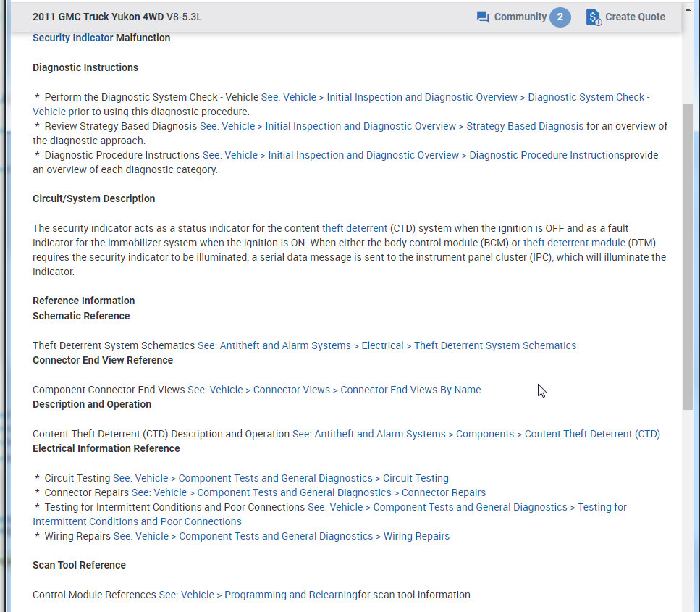700x612 pixels.
Task: Click the 'Description and Operation' heading
Action: (91, 404)
